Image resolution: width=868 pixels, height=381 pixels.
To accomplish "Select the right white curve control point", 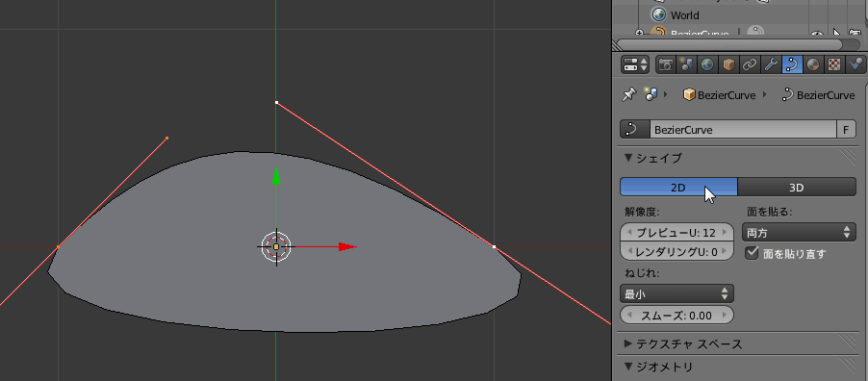I will [x=494, y=247].
